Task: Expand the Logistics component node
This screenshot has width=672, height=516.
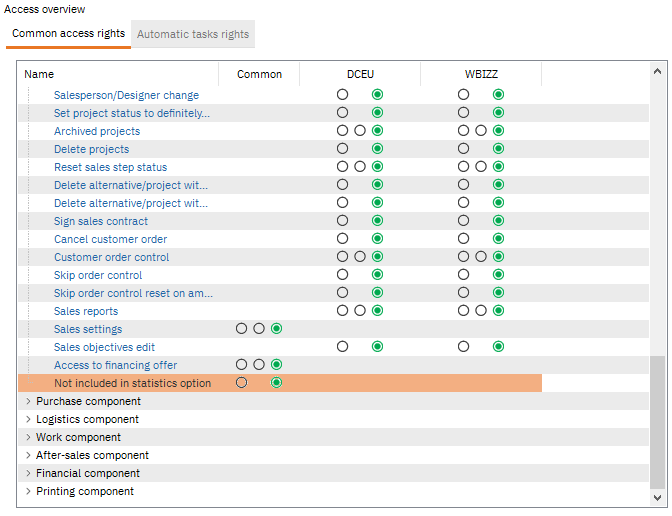Action: pos(27,419)
